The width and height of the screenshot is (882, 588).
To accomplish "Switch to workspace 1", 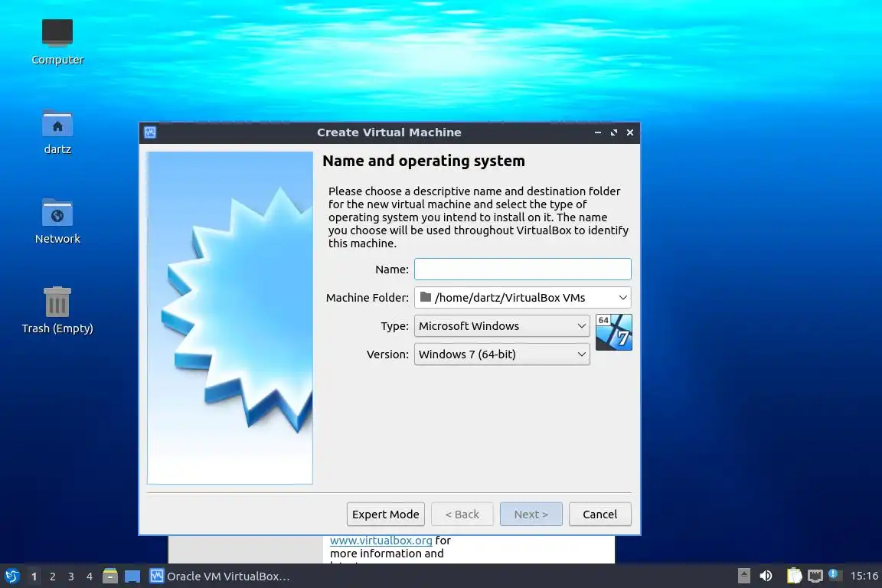I will (34, 577).
